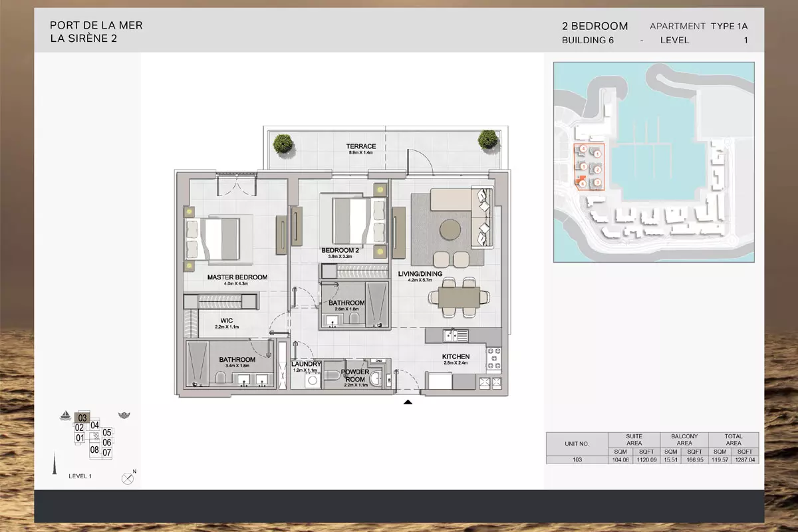This screenshot has height=532, width=798.
Task: Click the Master Bedroom label
Action: pyautogui.click(x=237, y=277)
